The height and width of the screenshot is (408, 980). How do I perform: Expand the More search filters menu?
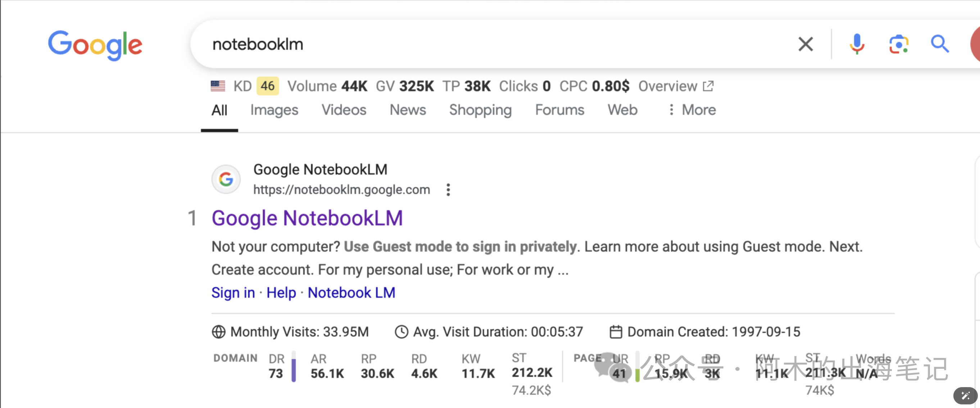(x=693, y=110)
